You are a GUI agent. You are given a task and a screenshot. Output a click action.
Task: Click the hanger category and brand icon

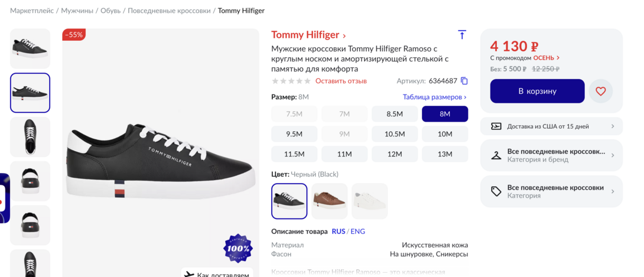click(496, 155)
